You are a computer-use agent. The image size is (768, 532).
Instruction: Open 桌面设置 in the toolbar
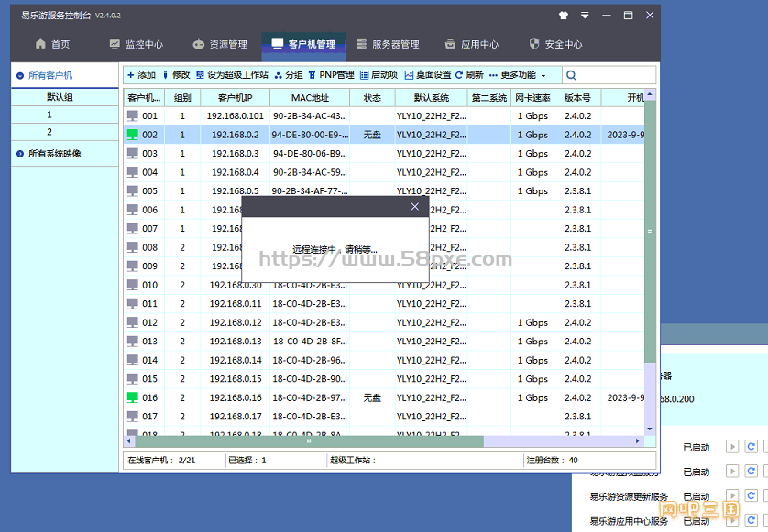(428, 75)
